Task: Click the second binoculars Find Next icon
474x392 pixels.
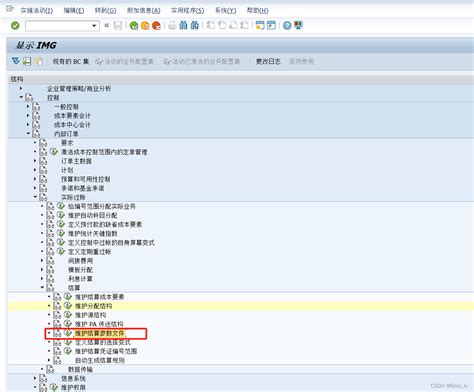Action: point(195,25)
